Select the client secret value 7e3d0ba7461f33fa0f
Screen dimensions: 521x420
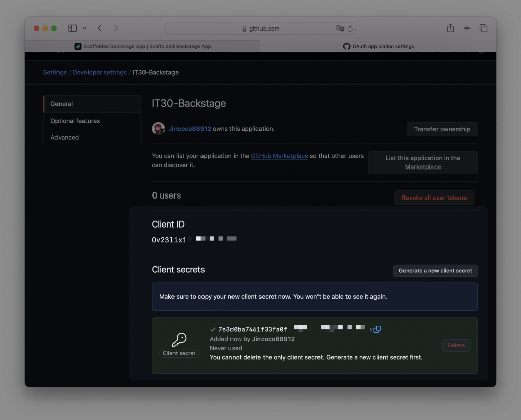pos(253,329)
